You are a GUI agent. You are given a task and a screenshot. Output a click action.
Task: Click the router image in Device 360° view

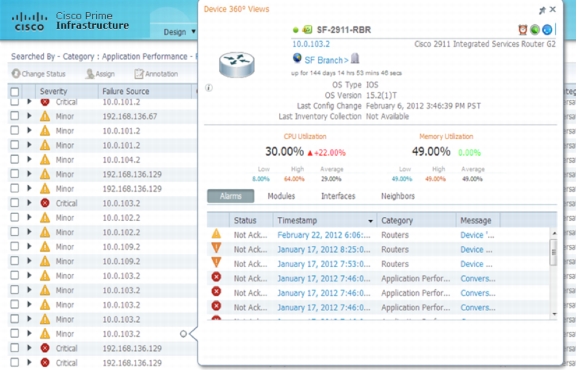(237, 65)
